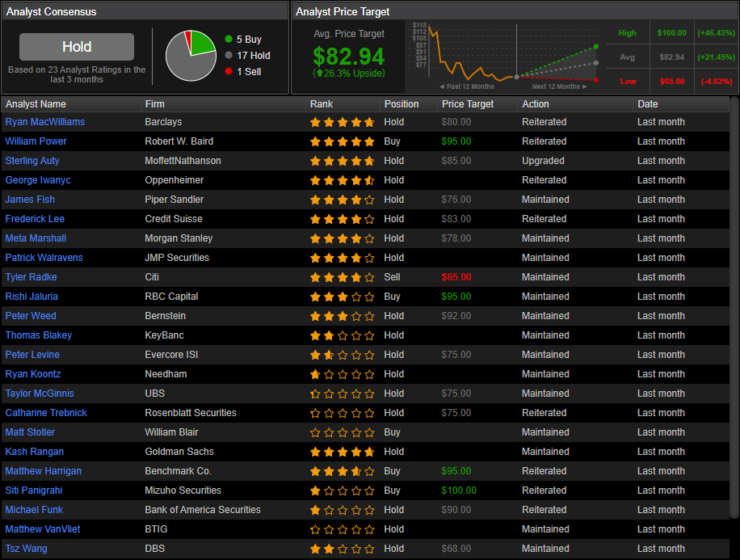This screenshot has width=740, height=560.
Task: Open Catharine Trebnick profile link
Action: [46, 412]
